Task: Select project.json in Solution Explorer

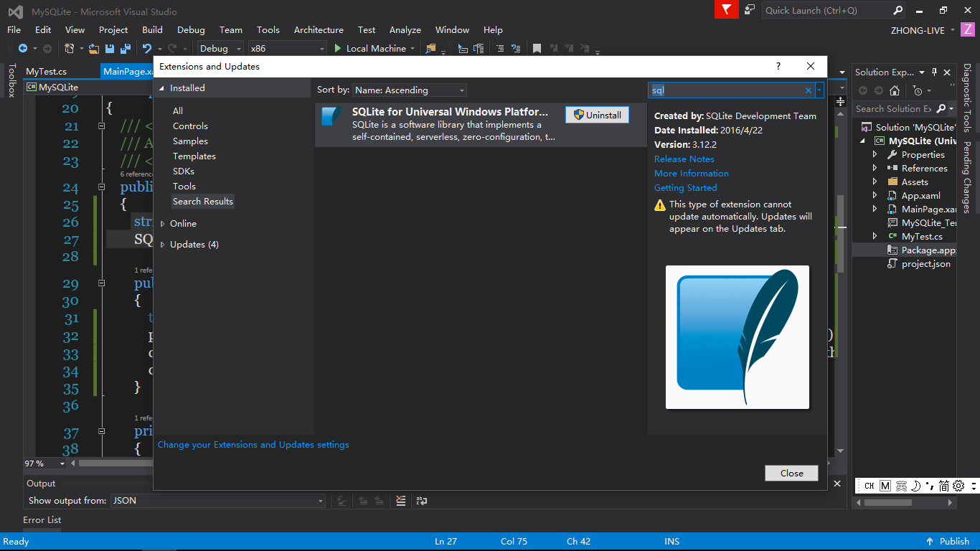Action: (x=925, y=264)
